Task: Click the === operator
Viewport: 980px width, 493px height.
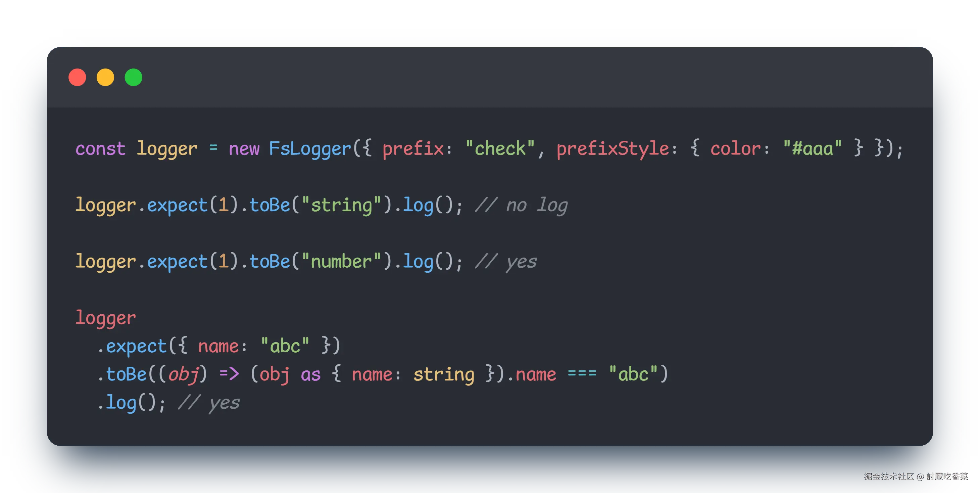Action: point(582,373)
